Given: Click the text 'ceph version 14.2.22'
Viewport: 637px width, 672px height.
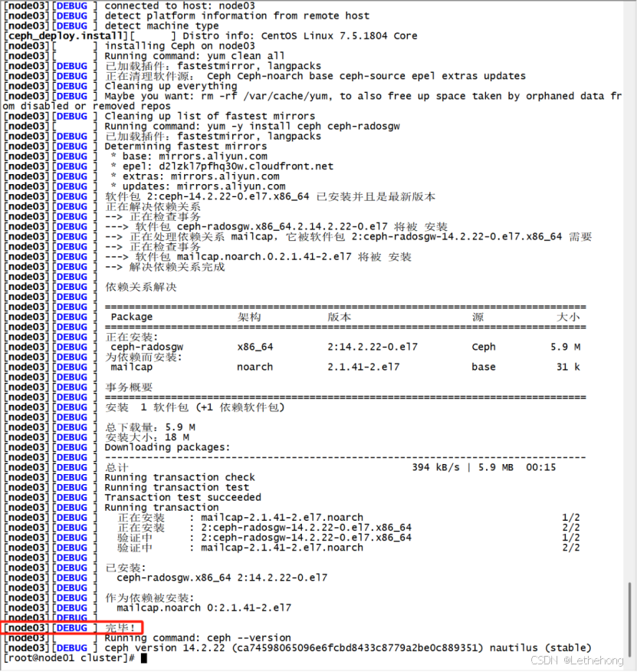Looking at the screenshot, I should click(x=165, y=648).
